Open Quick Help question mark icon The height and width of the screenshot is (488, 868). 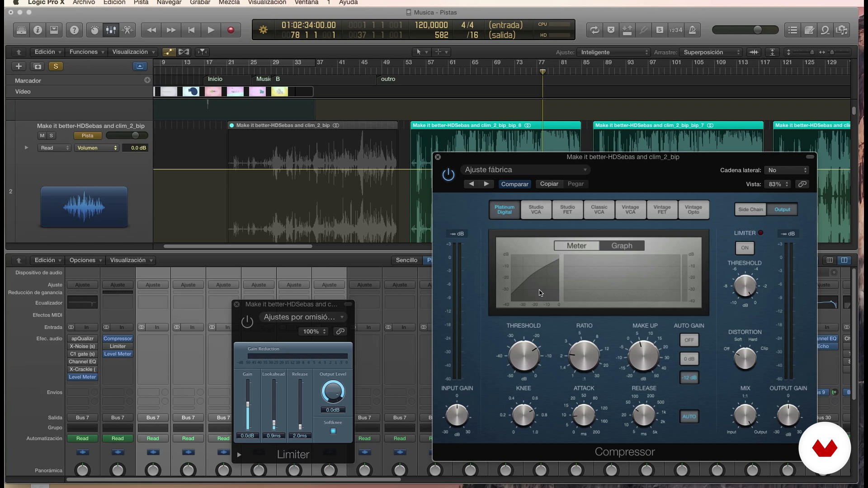tap(75, 30)
